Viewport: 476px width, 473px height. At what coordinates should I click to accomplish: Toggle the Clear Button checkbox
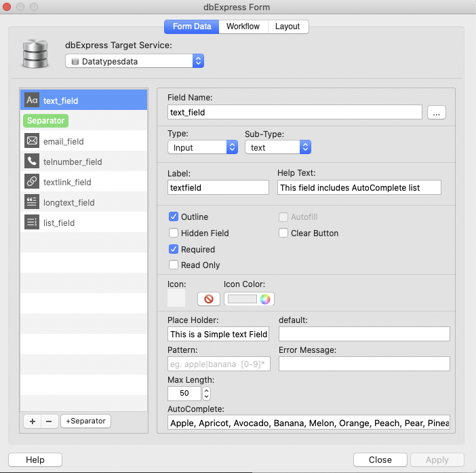(x=285, y=233)
